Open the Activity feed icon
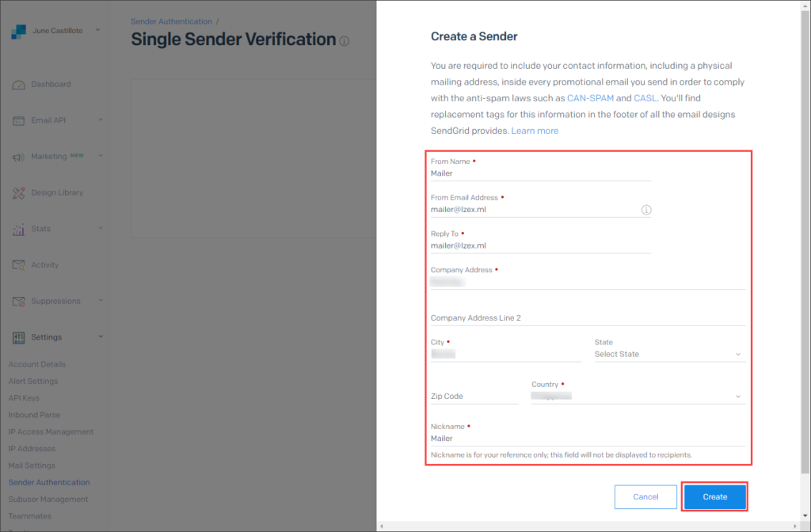The image size is (811, 532). point(17,264)
